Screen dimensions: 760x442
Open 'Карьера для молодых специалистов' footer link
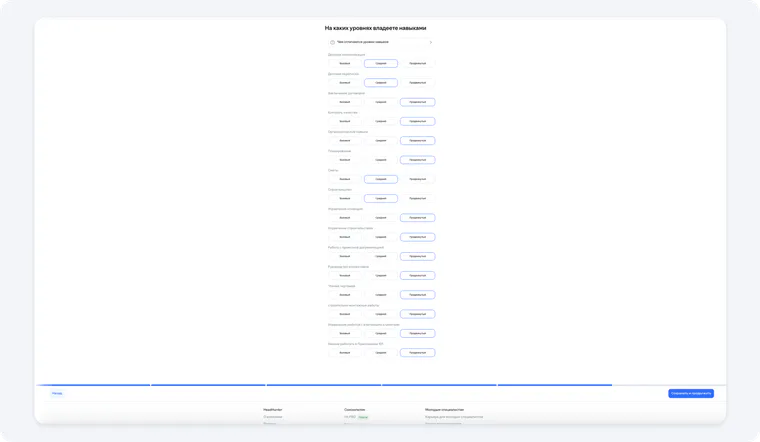pyautogui.click(x=454, y=417)
